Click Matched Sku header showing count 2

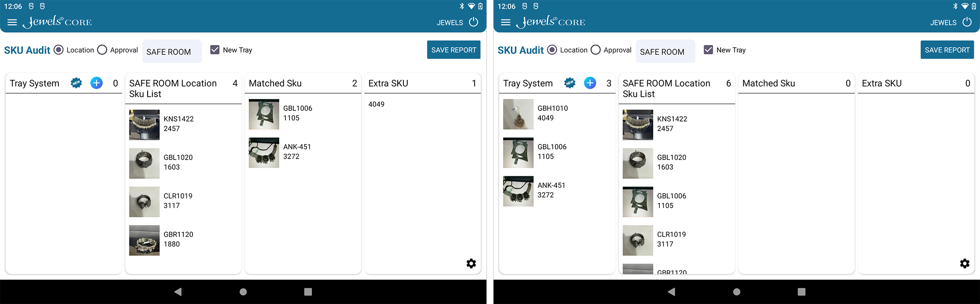pos(303,84)
